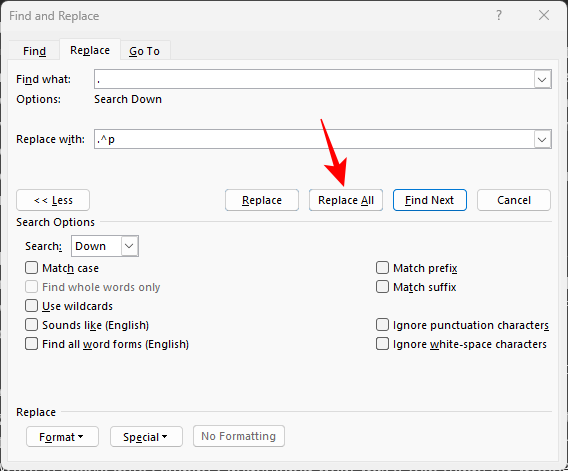Check Ignore white-space characters
This screenshot has height=471, width=568.
[383, 344]
